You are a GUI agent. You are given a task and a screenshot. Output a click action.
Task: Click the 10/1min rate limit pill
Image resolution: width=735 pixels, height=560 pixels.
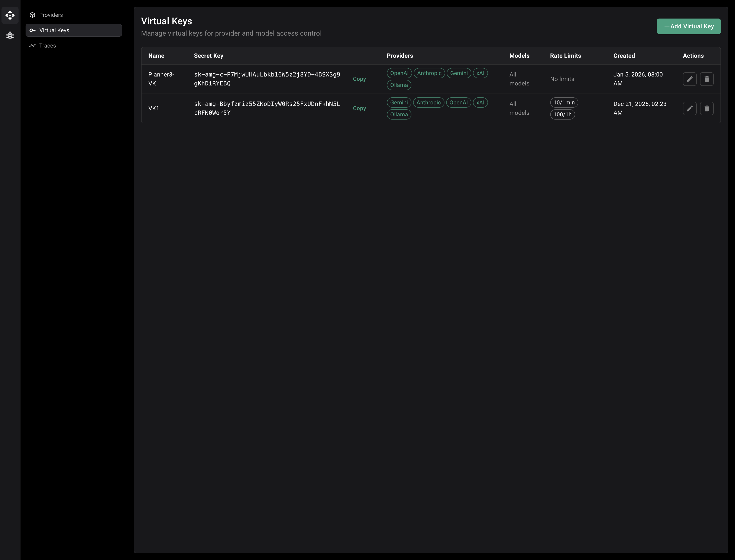[564, 102]
